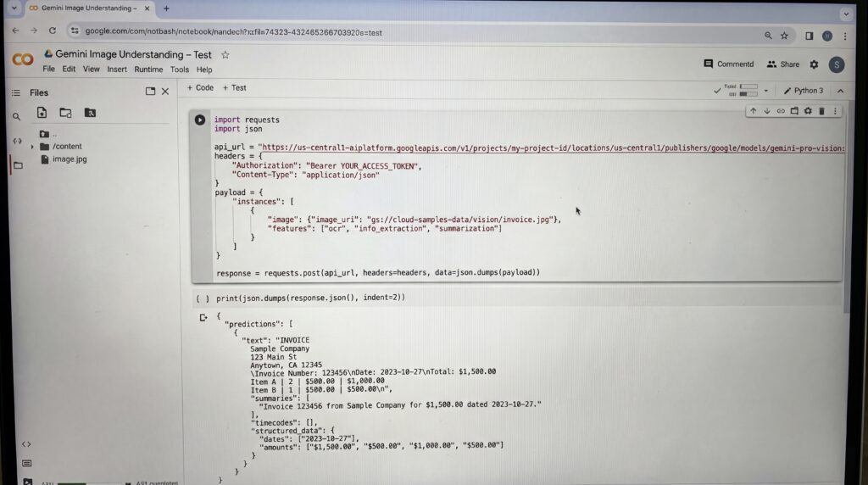Open the Insert menu
The width and height of the screenshot is (868, 485).
pos(117,70)
